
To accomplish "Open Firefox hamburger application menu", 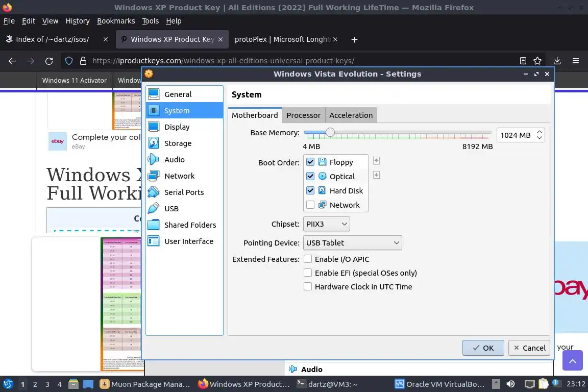I will click(x=576, y=61).
